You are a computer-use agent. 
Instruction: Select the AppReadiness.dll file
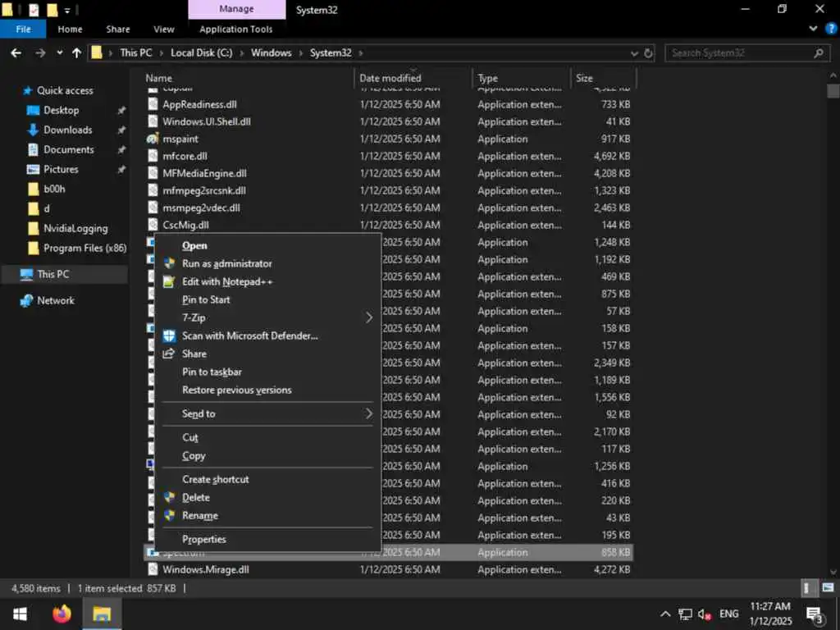[199, 104]
